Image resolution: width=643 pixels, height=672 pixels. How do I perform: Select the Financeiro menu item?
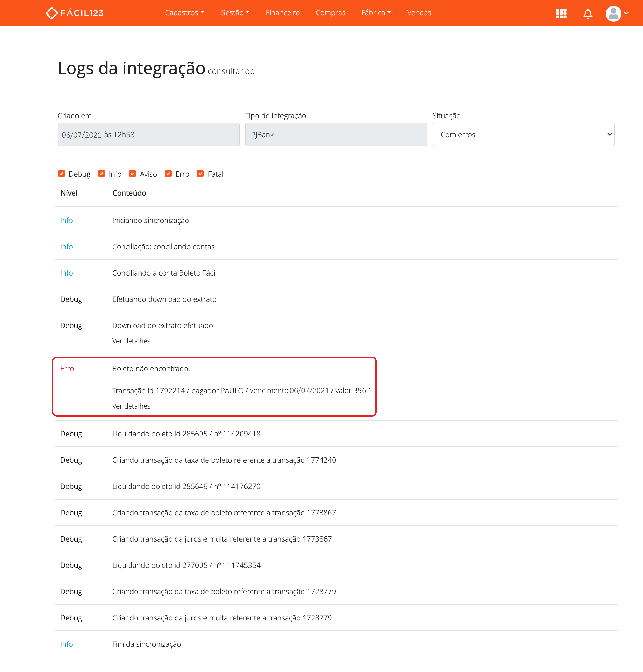coord(282,13)
